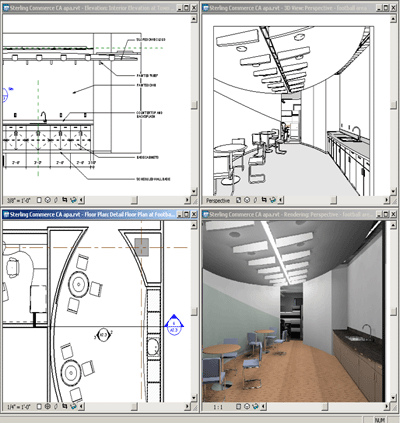Toggle crop region icon in Elevation view bar
Screen dimensions: 400x423
(x=65, y=200)
